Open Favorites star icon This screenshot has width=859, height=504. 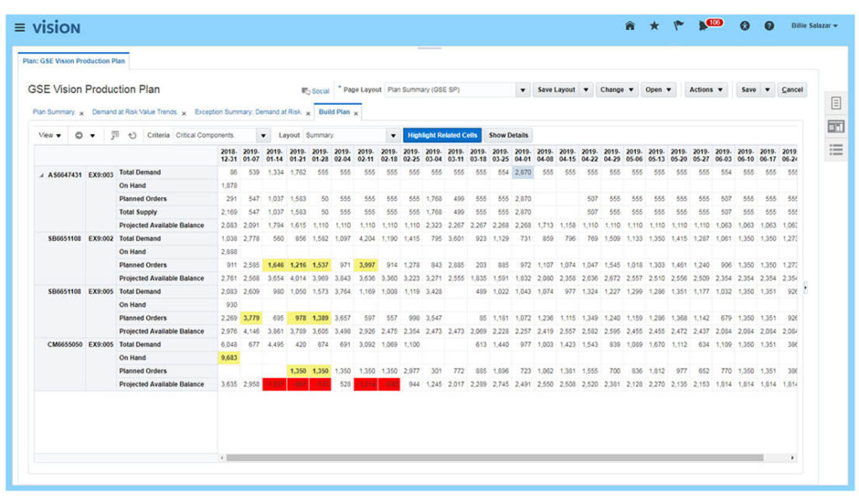(x=654, y=26)
